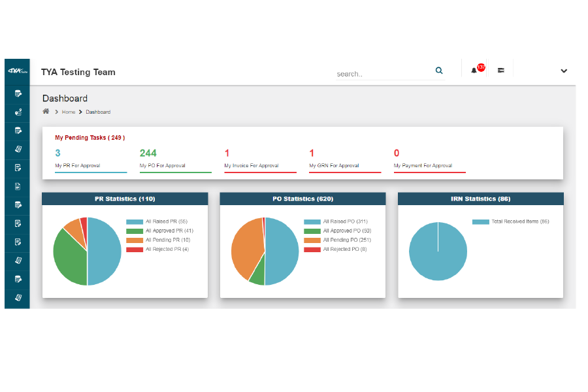Open My Invoice For Approval tasks
Image resolution: width=588 pixels, height=392 pixels.
[252, 165]
